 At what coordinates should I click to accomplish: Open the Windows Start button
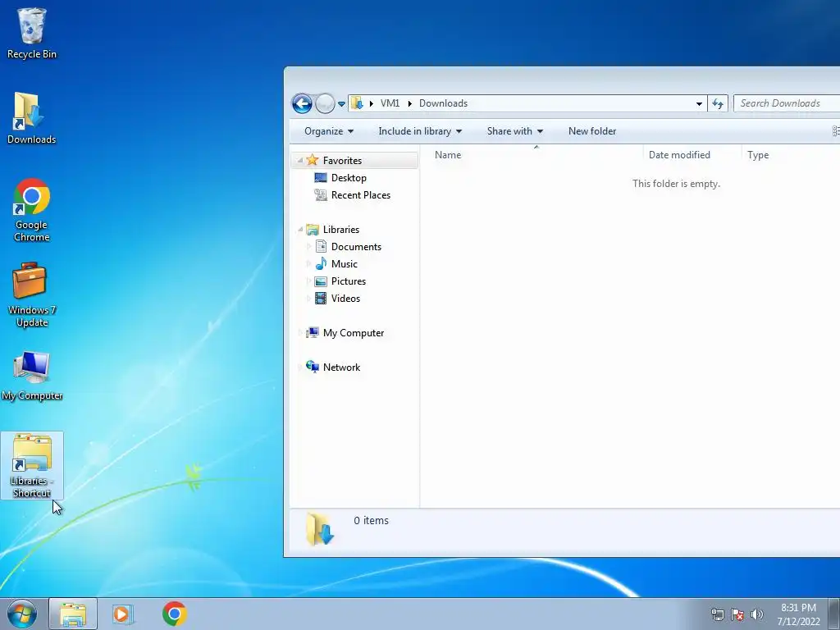[22, 614]
